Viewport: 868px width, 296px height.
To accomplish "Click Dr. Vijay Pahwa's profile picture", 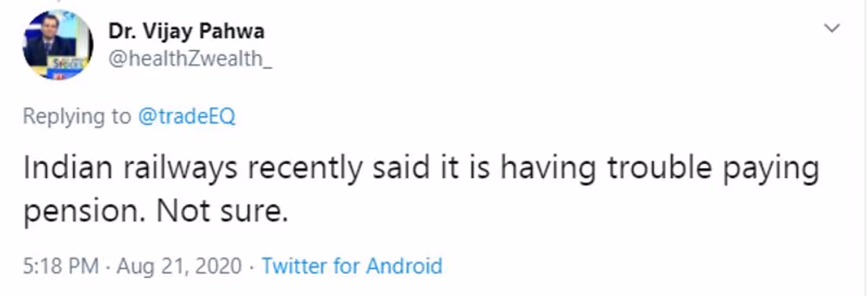I will [x=58, y=45].
